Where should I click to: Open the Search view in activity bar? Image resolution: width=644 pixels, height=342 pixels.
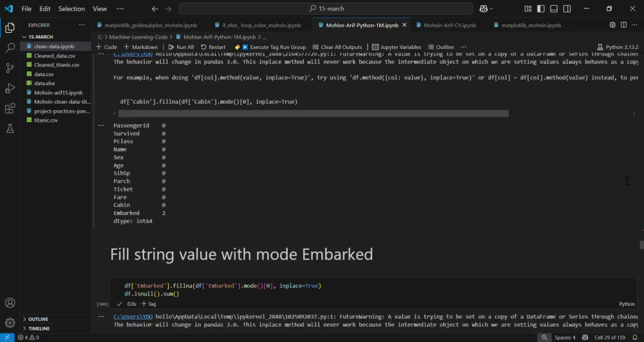pyautogui.click(x=10, y=48)
